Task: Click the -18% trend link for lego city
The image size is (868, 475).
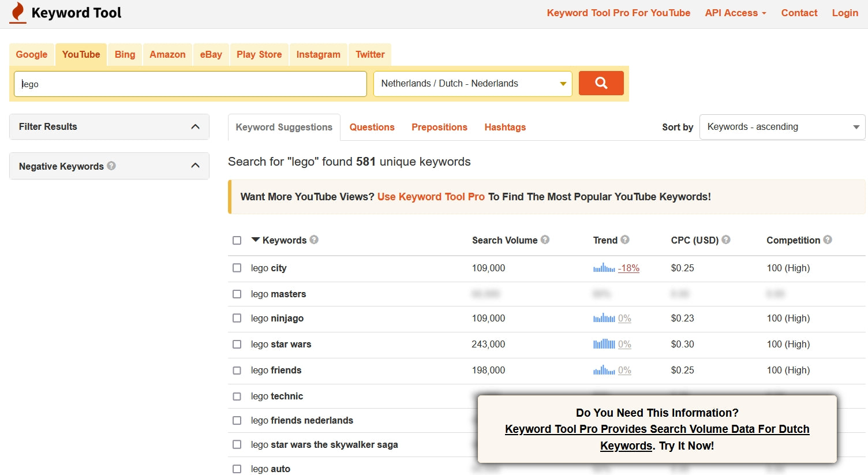Action: coord(628,268)
